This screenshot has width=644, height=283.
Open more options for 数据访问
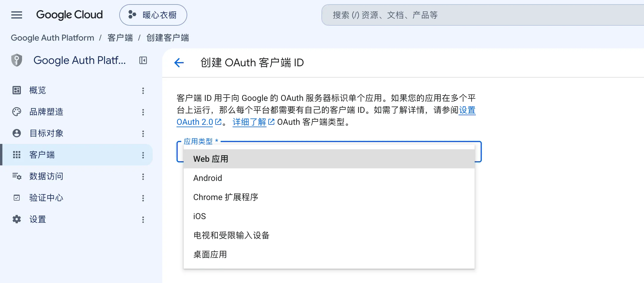tap(143, 176)
